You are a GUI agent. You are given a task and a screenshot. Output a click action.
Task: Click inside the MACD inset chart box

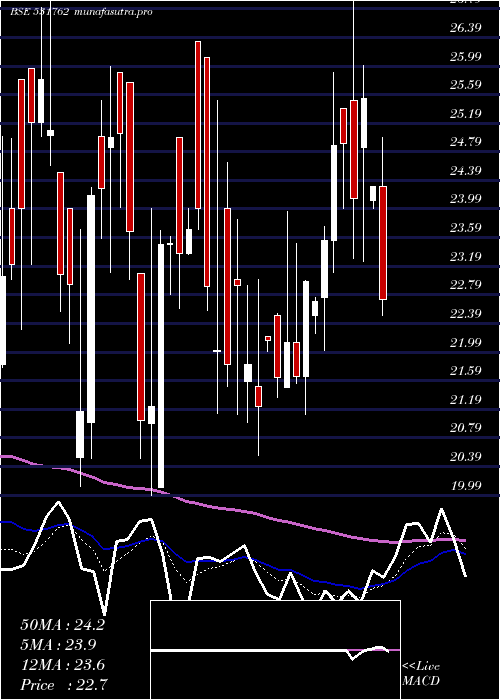[275, 650]
